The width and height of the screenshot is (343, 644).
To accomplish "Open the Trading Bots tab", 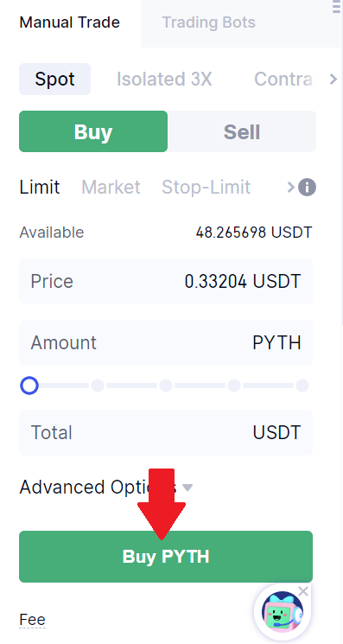I will pyautogui.click(x=208, y=22).
